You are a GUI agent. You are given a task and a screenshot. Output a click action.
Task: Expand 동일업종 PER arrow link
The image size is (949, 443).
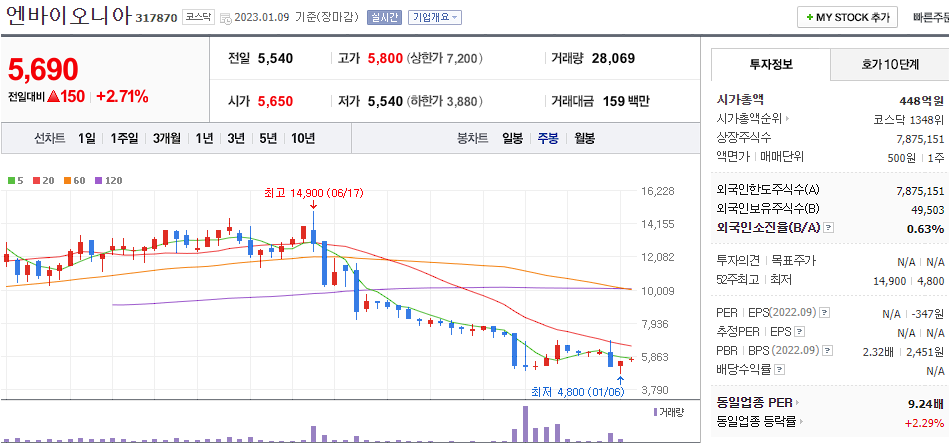point(796,402)
